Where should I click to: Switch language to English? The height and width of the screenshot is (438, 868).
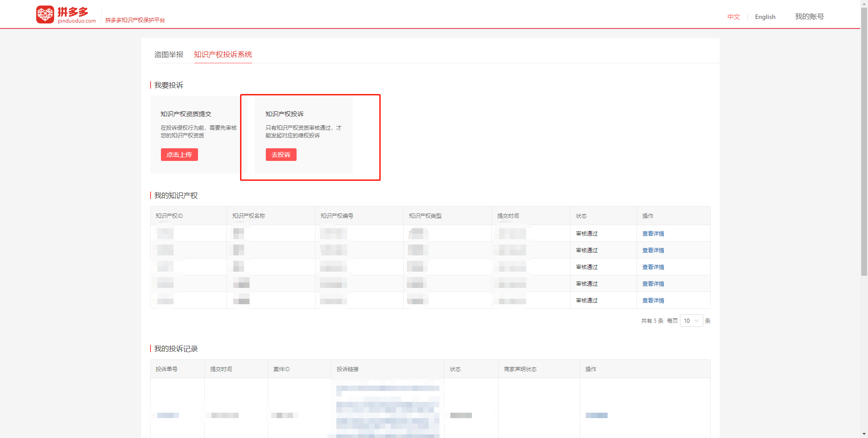(765, 17)
